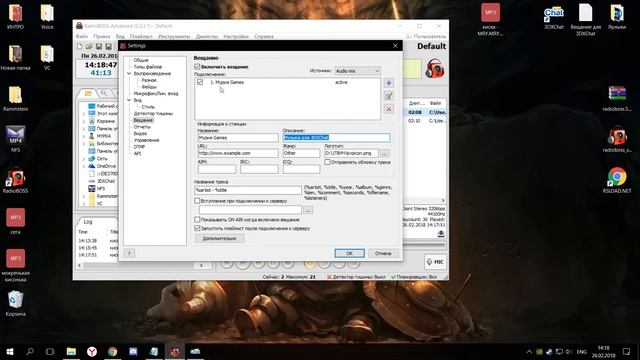Browse for the server intro file

[308, 210]
